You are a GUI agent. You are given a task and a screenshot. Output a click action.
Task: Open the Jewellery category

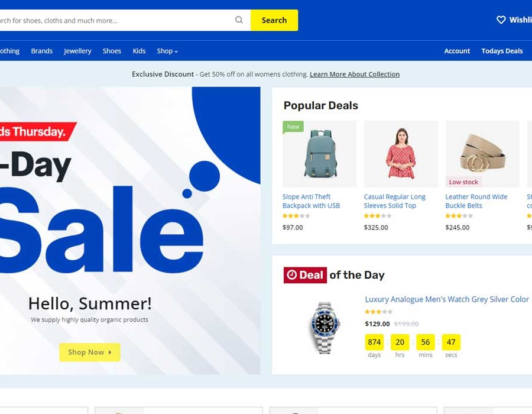(x=77, y=51)
